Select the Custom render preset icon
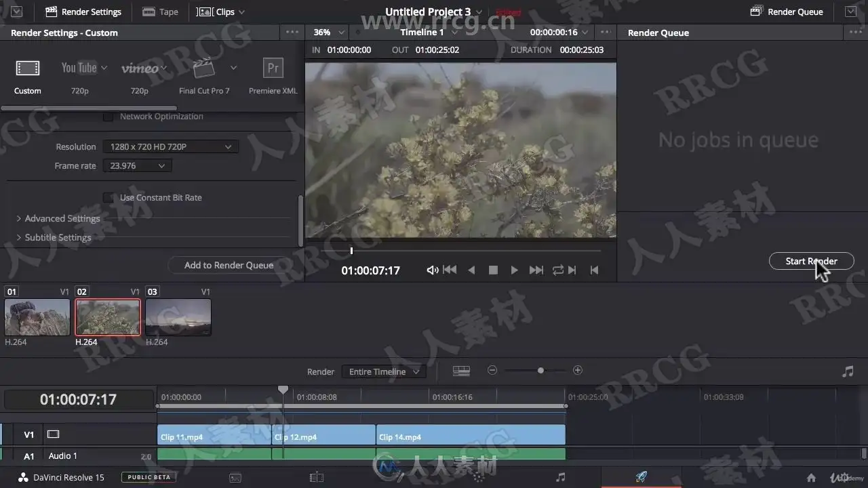868x488 pixels. (x=28, y=68)
